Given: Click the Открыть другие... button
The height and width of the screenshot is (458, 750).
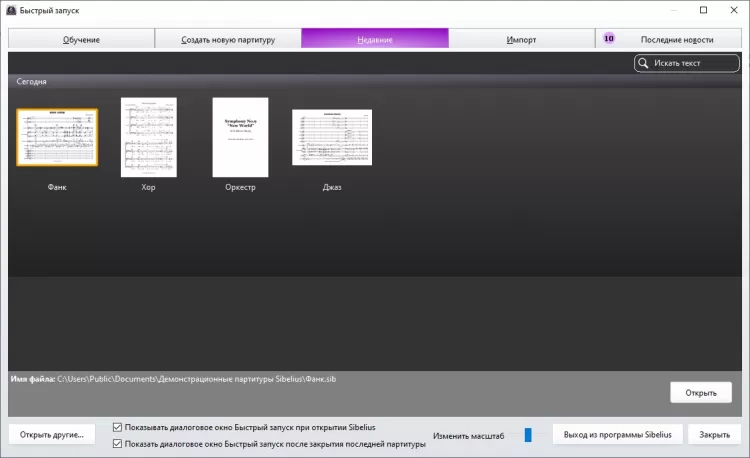Looking at the screenshot, I should click(x=52, y=435).
